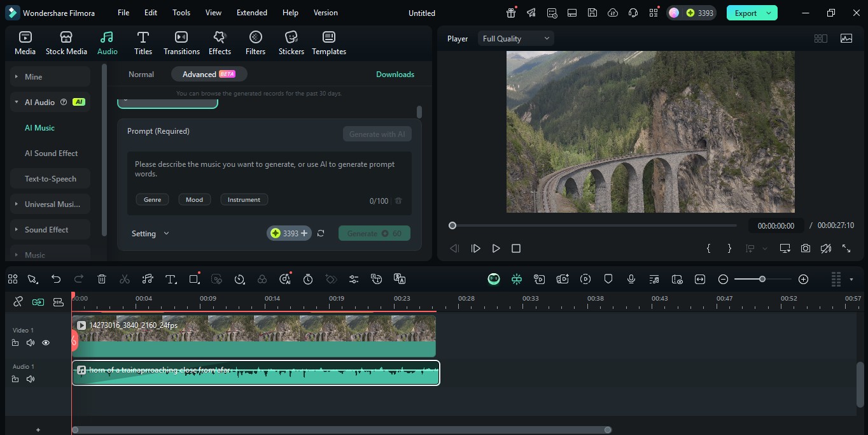The height and width of the screenshot is (435, 868).
Task: Open the Export dropdown arrow
Action: point(769,13)
